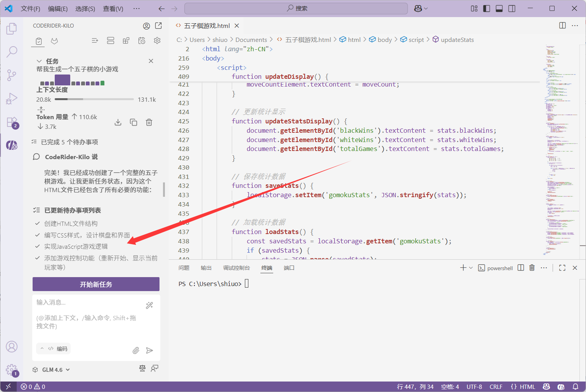Open notifications bell in status bar

pos(576,387)
